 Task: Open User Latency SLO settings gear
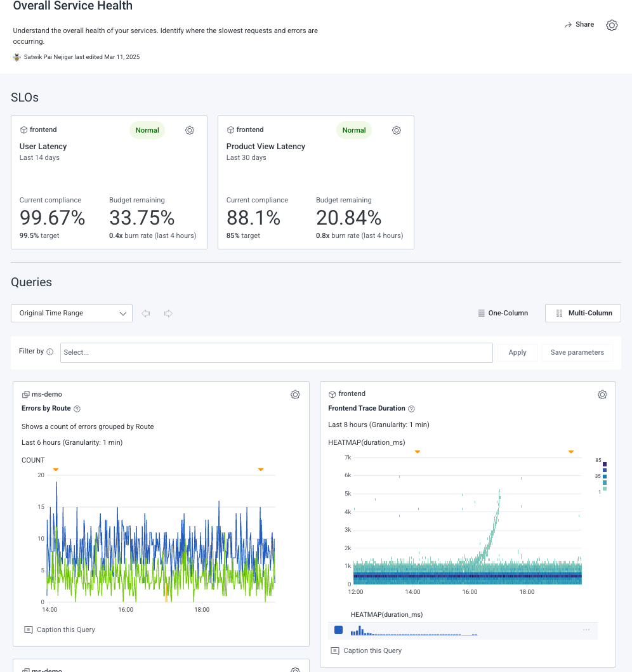tap(190, 130)
